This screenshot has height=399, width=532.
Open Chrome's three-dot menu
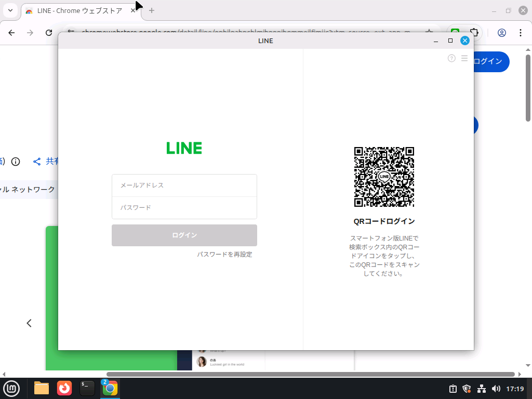(x=521, y=32)
